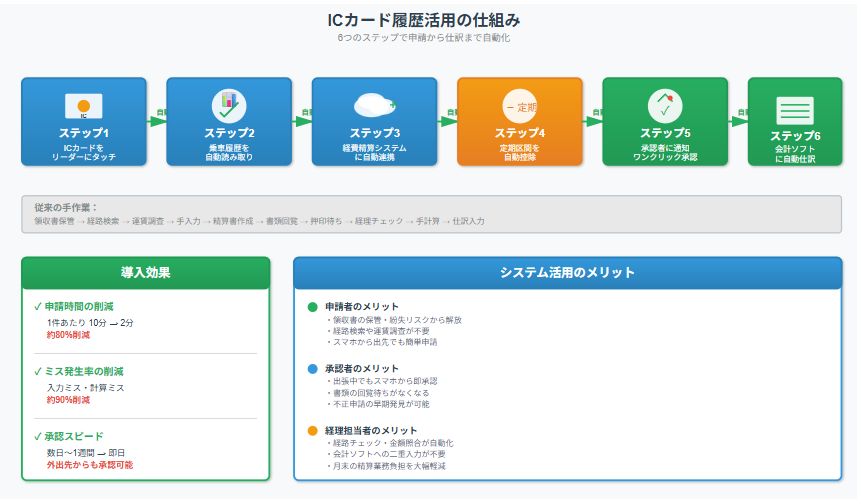Click the checkmark beside ミス発生率の削減

coord(37,372)
